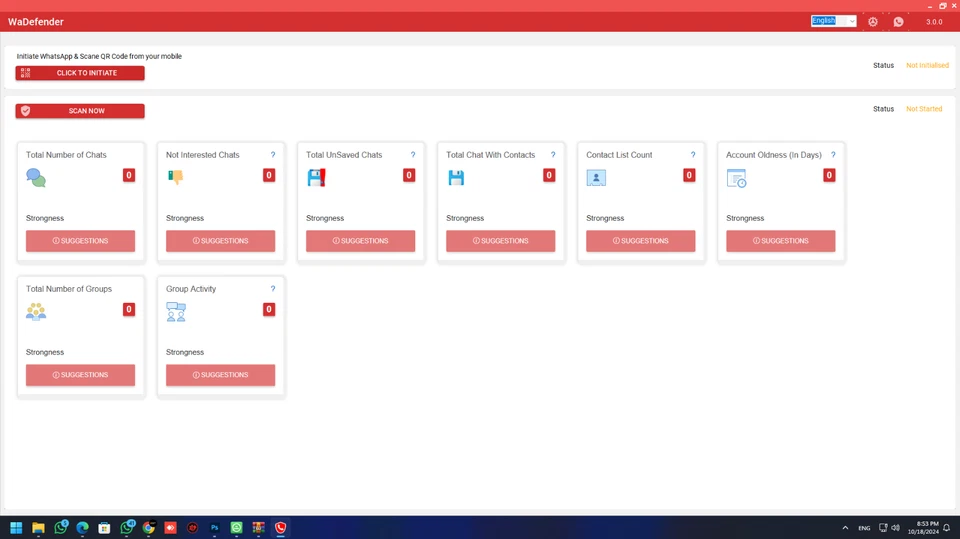Click the Contact List Count person icon
This screenshot has width=960, height=539.
coord(596,178)
